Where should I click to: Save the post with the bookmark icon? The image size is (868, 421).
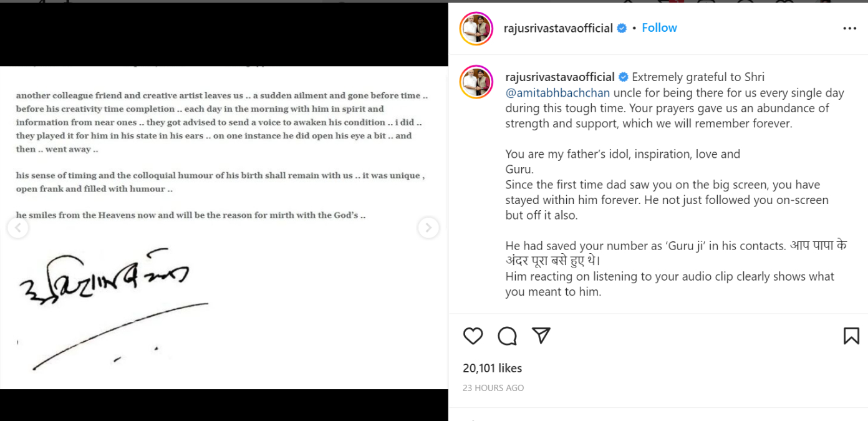point(851,336)
